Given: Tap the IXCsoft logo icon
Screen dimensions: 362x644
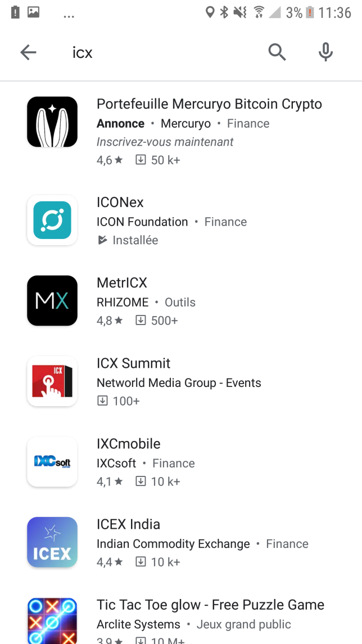Looking at the screenshot, I should tap(52, 462).
